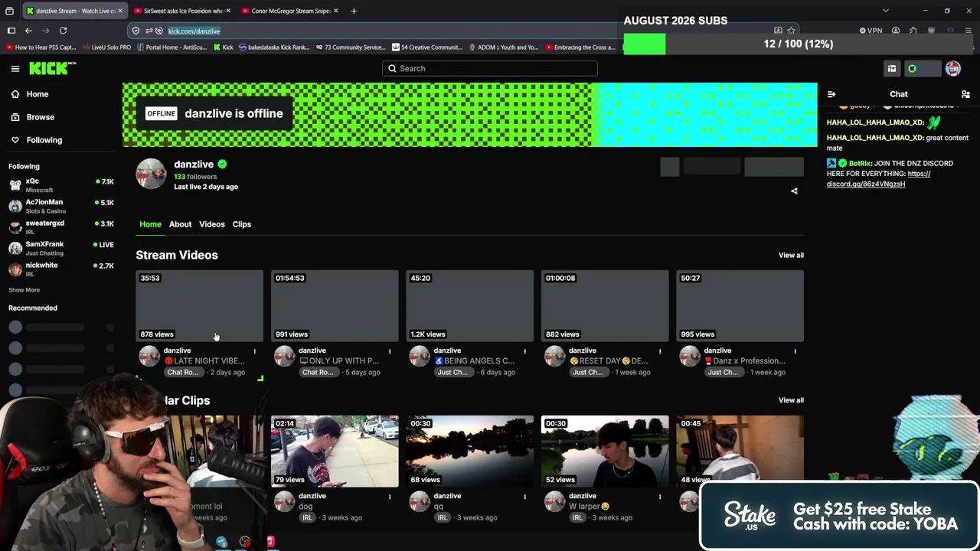Screen dimensions: 980x551
Task: Open options menu for ONLY UP WITH video
Action: point(390,351)
